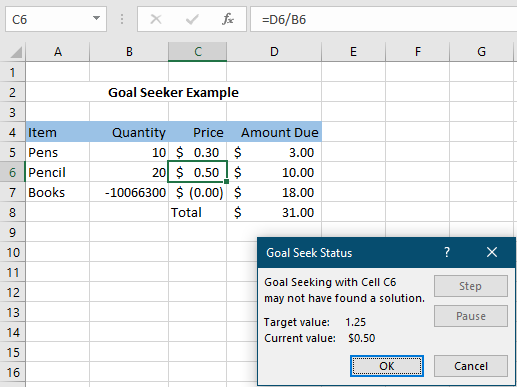Image resolution: width=517 pixels, height=387 pixels.
Task: Click the Pens amount cell 3.00
Action: tap(274, 152)
